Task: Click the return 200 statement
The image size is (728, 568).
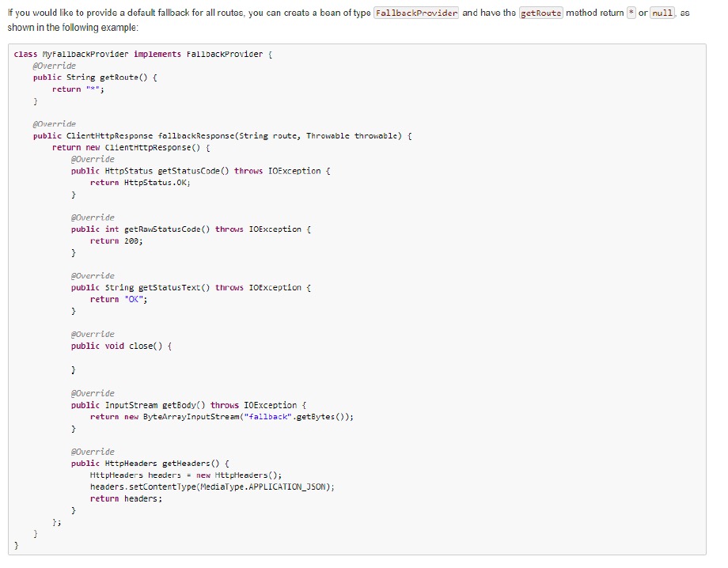Action: coord(116,241)
